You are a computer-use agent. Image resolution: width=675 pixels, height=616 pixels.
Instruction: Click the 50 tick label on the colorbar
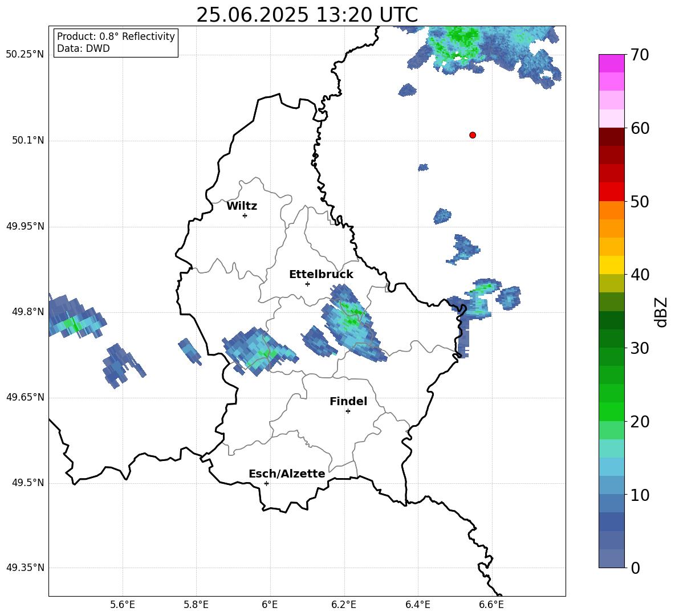pos(640,201)
